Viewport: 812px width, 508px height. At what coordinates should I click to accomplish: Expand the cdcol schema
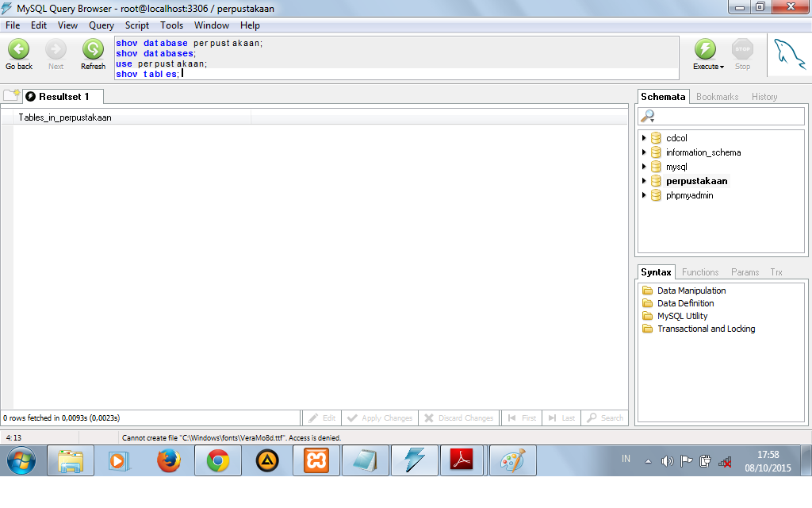(644, 138)
